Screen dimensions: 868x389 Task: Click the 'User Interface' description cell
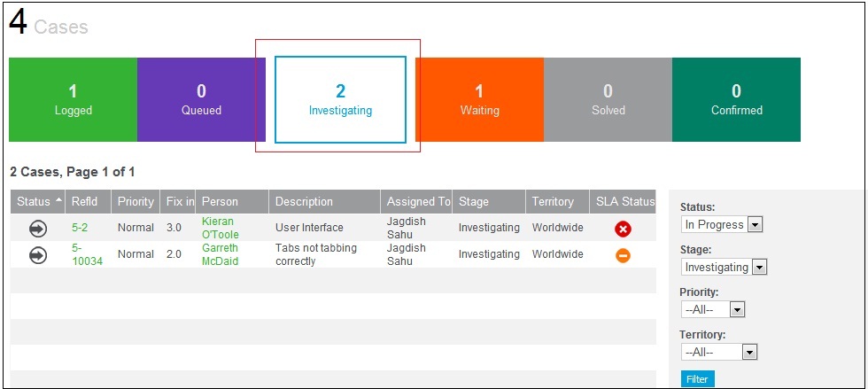pos(309,227)
